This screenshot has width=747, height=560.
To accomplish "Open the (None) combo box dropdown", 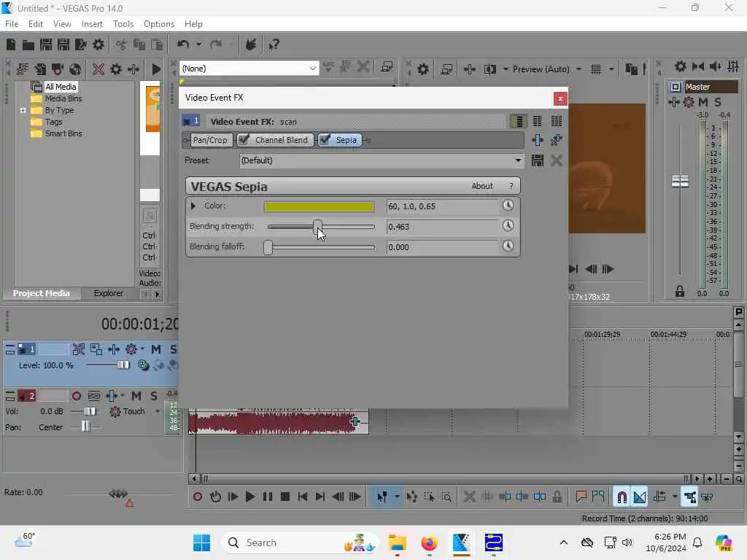I will tap(312, 69).
